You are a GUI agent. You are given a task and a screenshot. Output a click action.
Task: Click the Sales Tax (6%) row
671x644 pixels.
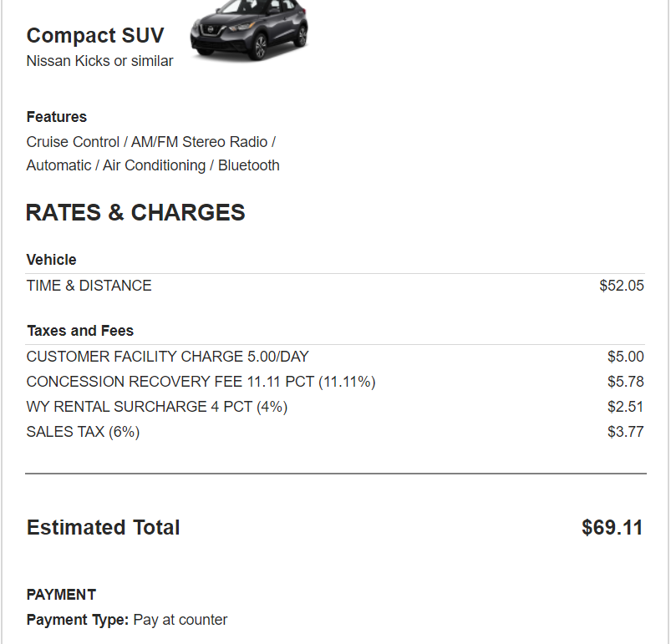tap(335, 432)
